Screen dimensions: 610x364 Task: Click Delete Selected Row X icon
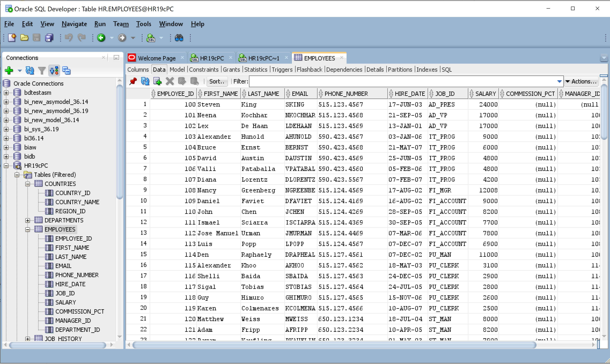tap(170, 81)
